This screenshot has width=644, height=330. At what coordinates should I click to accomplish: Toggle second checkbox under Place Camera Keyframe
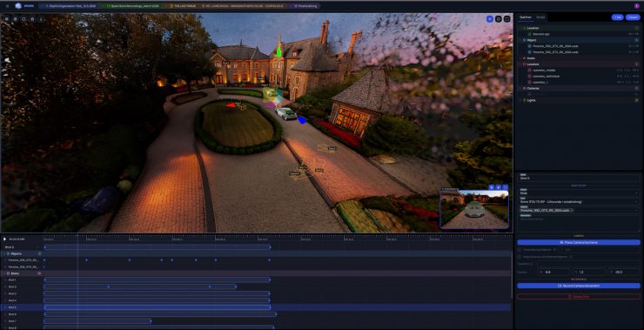[520, 257]
